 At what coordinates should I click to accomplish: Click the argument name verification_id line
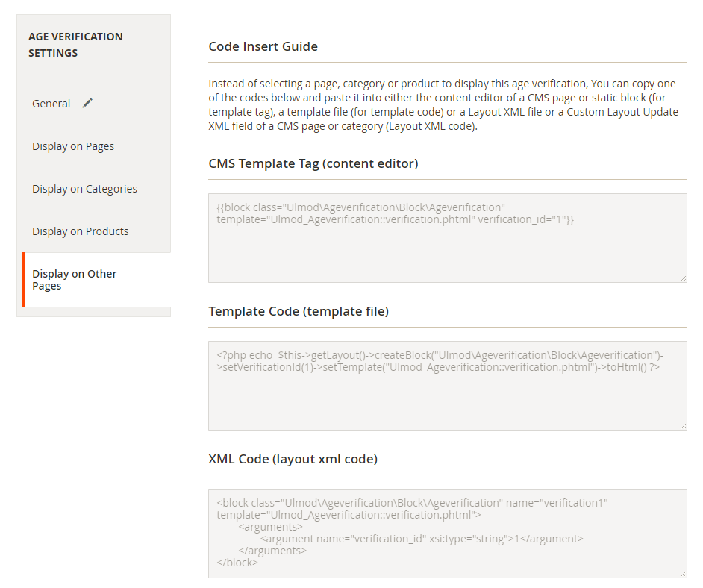point(422,539)
